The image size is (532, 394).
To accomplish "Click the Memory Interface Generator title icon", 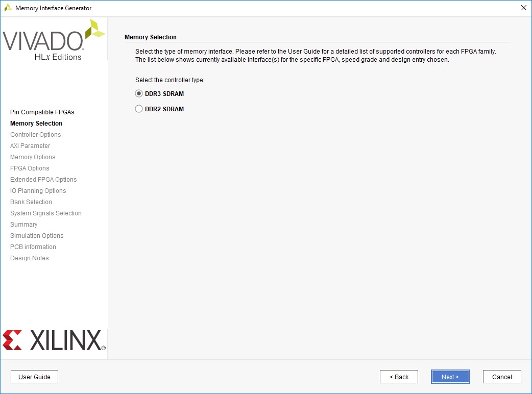I will tap(8, 8).
